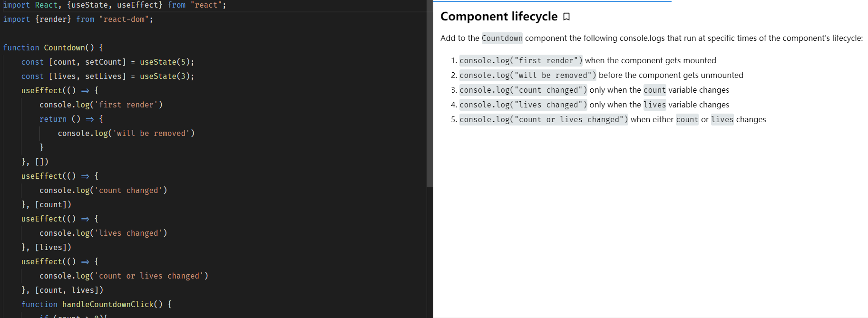Place cursor at useState(5) in code
868x318 pixels.
166,62
